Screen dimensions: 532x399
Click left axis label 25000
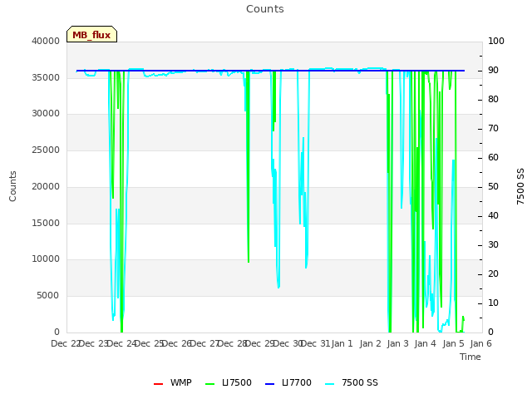point(46,150)
